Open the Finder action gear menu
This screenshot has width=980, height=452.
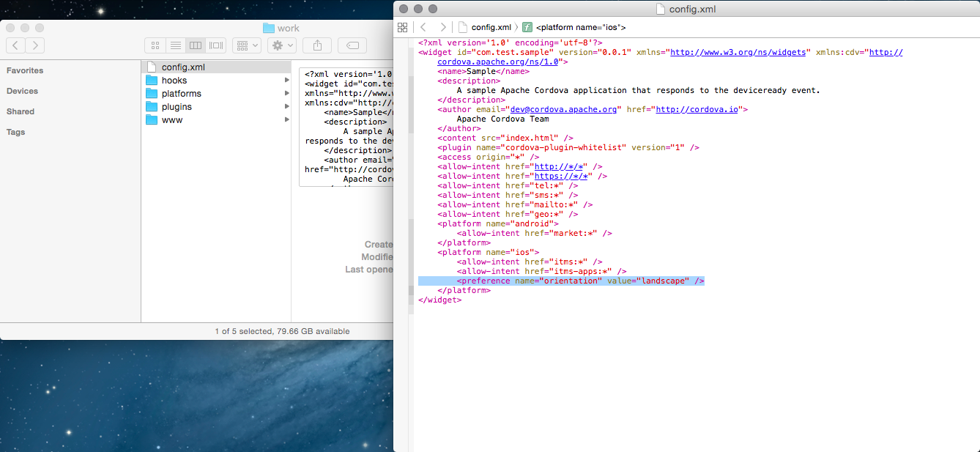282,45
